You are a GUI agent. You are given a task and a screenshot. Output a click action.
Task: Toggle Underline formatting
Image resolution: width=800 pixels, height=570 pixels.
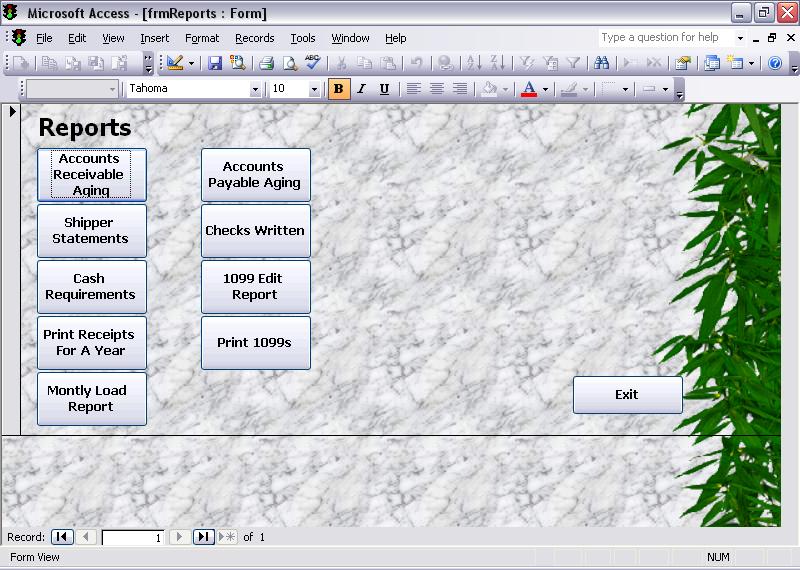tap(384, 89)
